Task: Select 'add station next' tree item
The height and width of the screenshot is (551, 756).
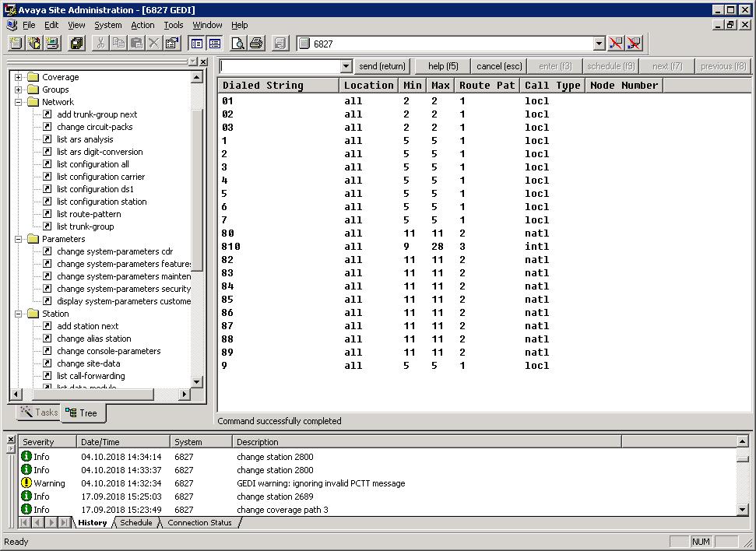Action: [88, 326]
